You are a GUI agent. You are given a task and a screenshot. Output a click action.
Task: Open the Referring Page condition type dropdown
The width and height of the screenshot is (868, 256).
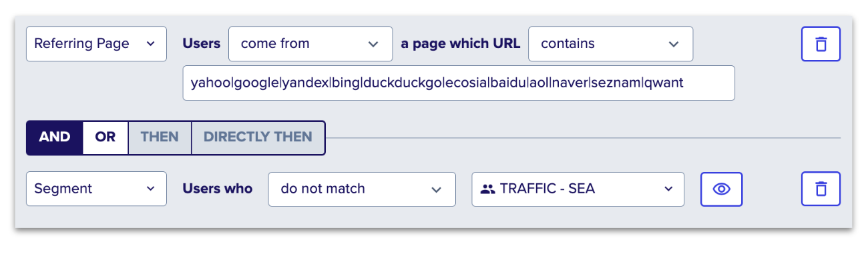coord(96,44)
